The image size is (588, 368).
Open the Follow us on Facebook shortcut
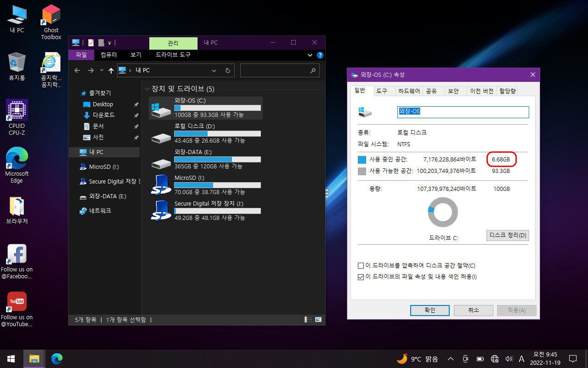[17, 261]
